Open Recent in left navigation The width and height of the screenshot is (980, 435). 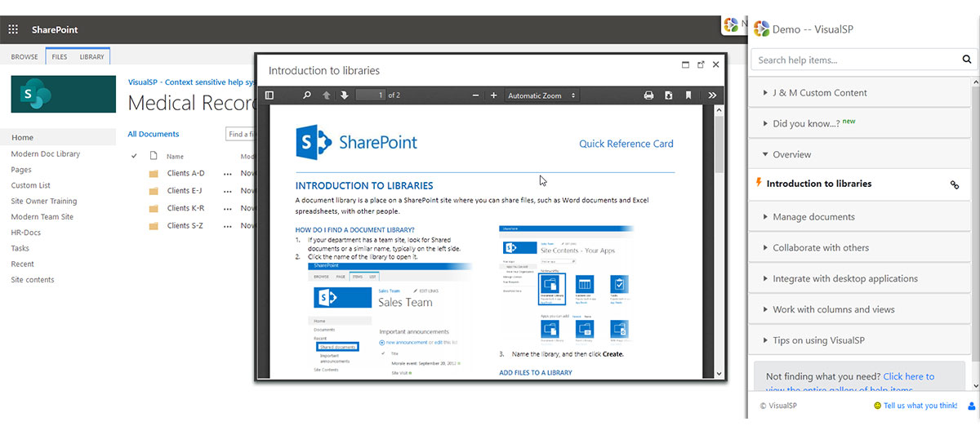click(x=22, y=264)
